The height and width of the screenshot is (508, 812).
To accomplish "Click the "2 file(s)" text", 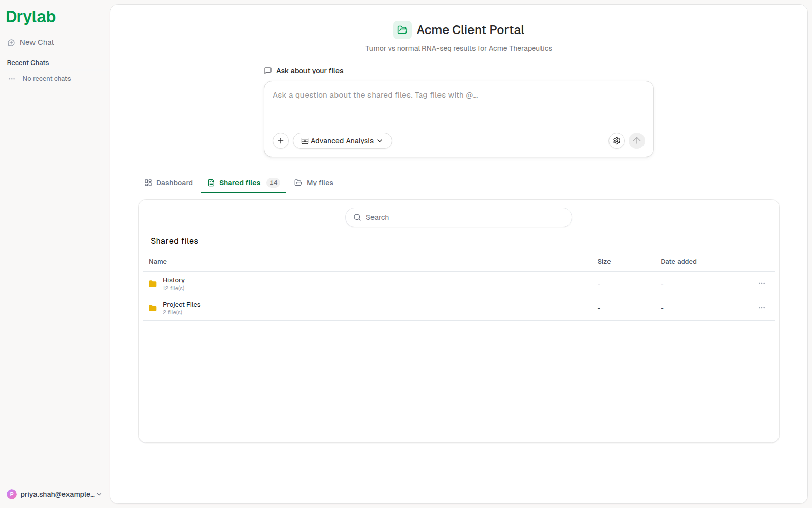I will pos(173,312).
